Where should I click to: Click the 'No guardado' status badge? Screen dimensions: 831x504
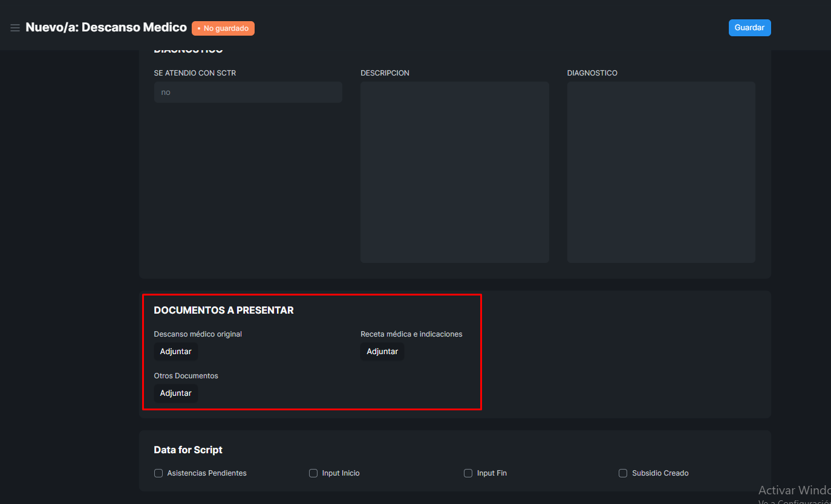[x=223, y=28]
